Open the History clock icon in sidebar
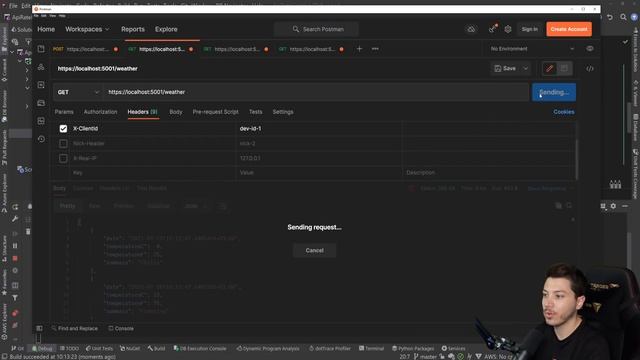The width and height of the screenshot is (640, 360). click(41, 139)
